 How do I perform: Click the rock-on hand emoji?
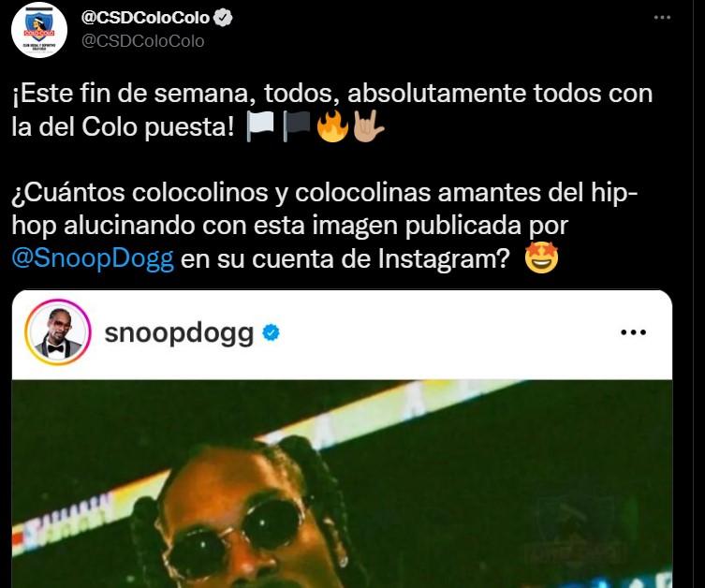coord(368,126)
